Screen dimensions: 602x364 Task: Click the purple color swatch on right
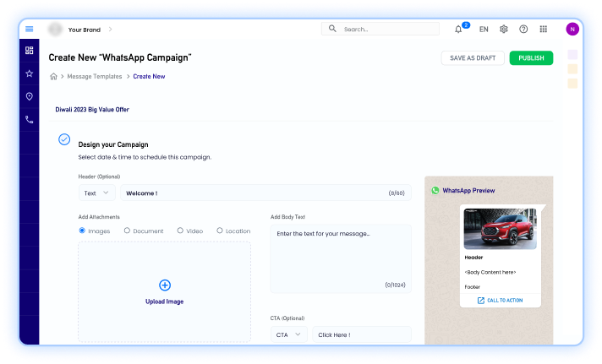coord(572,54)
